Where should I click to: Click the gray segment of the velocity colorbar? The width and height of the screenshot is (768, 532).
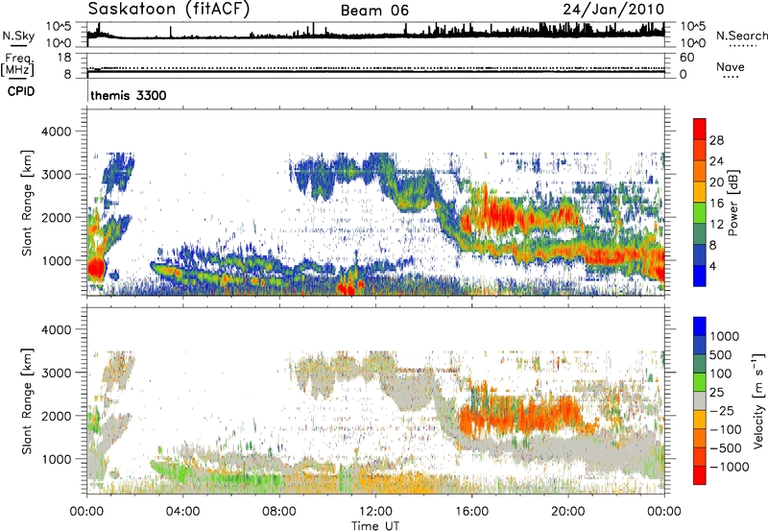pos(700,400)
